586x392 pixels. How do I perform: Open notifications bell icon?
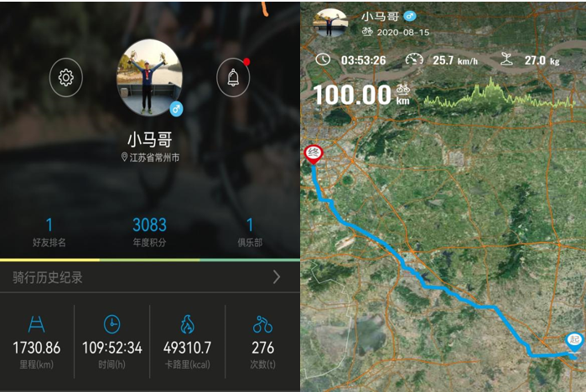click(233, 77)
